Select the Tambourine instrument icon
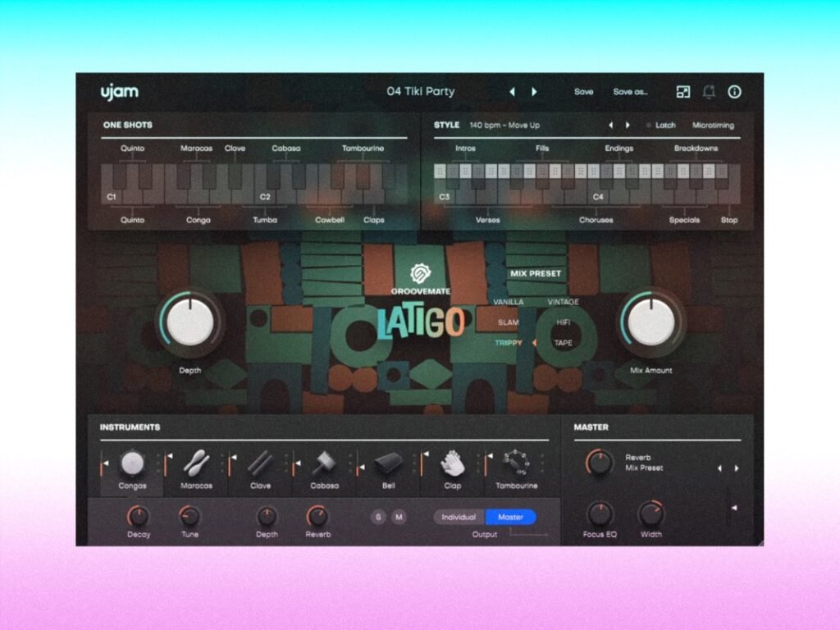The image size is (840, 630). tap(516, 463)
